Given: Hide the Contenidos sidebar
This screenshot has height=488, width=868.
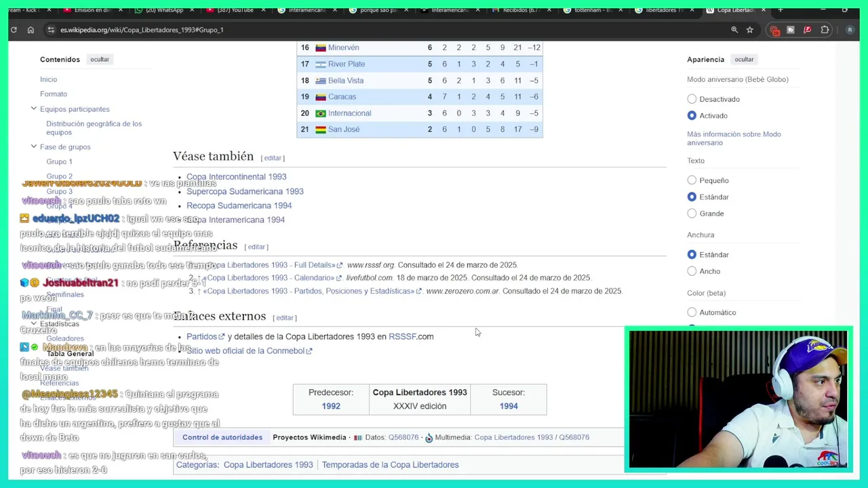Looking at the screenshot, I should click(x=100, y=60).
